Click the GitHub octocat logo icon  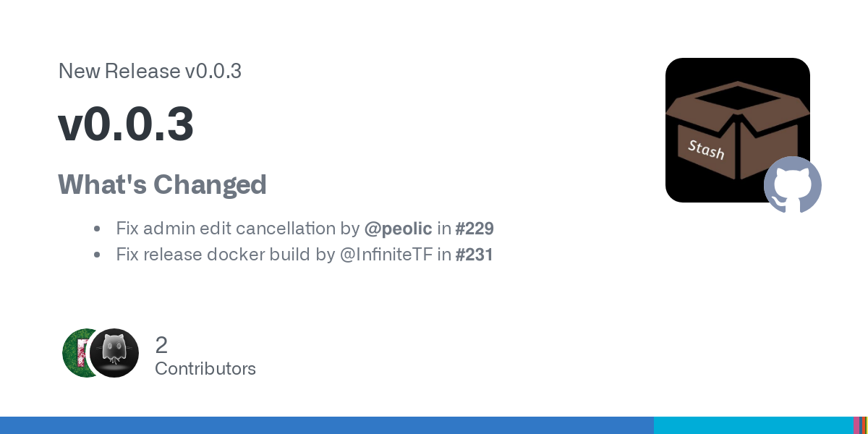point(793,185)
